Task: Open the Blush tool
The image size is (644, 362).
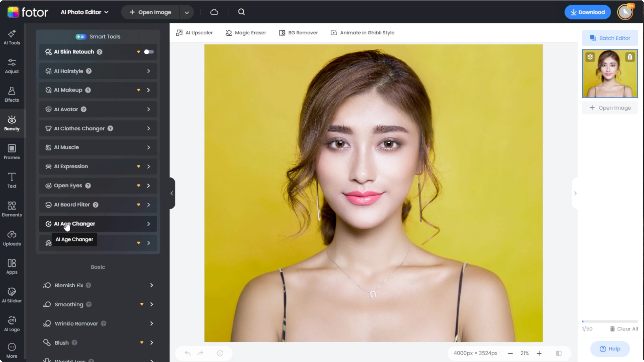Action: (98, 343)
